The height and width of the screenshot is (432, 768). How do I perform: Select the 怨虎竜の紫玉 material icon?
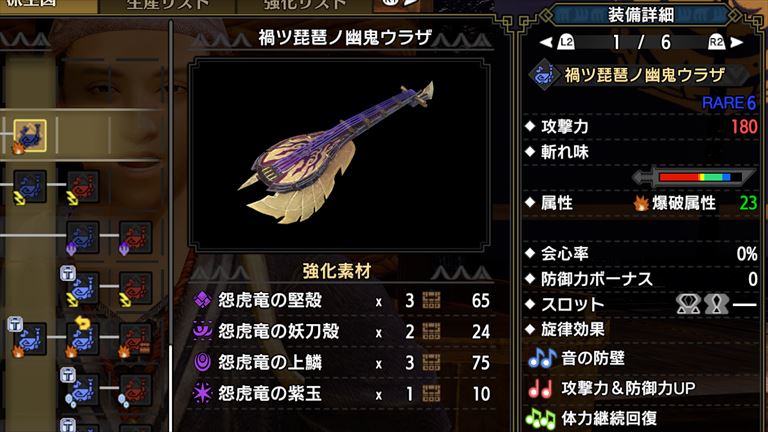pyautogui.click(x=202, y=393)
